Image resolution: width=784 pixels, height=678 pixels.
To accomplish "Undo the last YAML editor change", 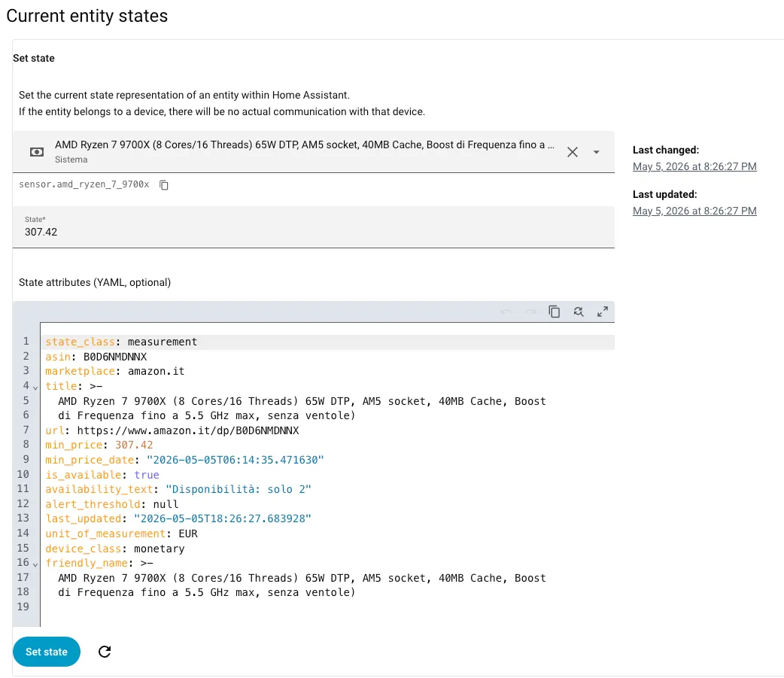I will tap(506, 312).
